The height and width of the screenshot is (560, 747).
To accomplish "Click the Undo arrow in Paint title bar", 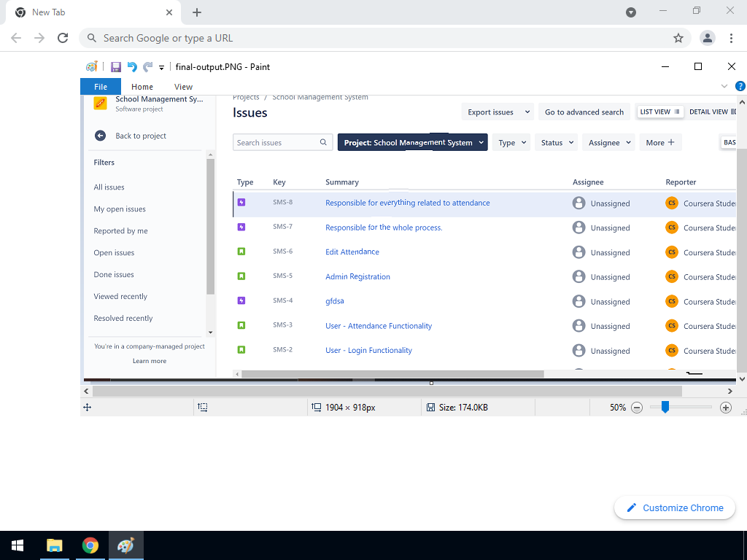I will [132, 67].
